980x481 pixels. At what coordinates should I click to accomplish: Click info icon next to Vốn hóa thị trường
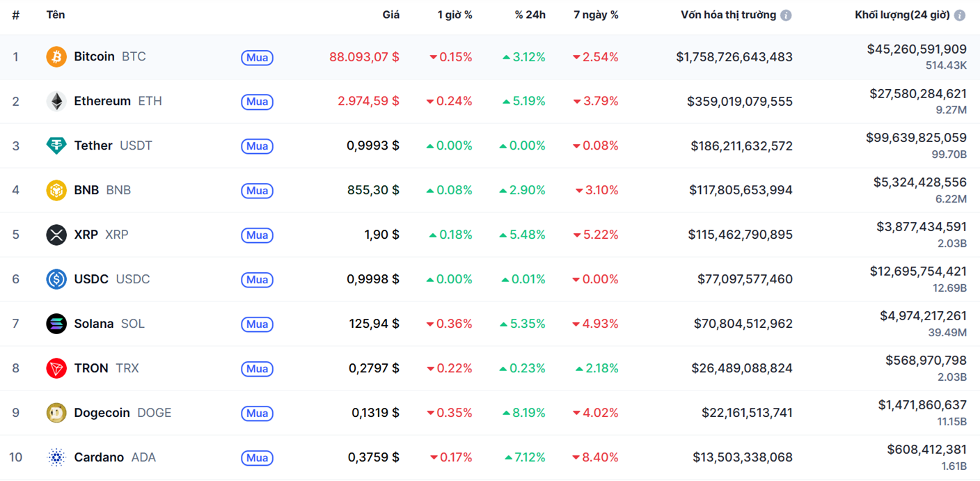[x=786, y=15]
